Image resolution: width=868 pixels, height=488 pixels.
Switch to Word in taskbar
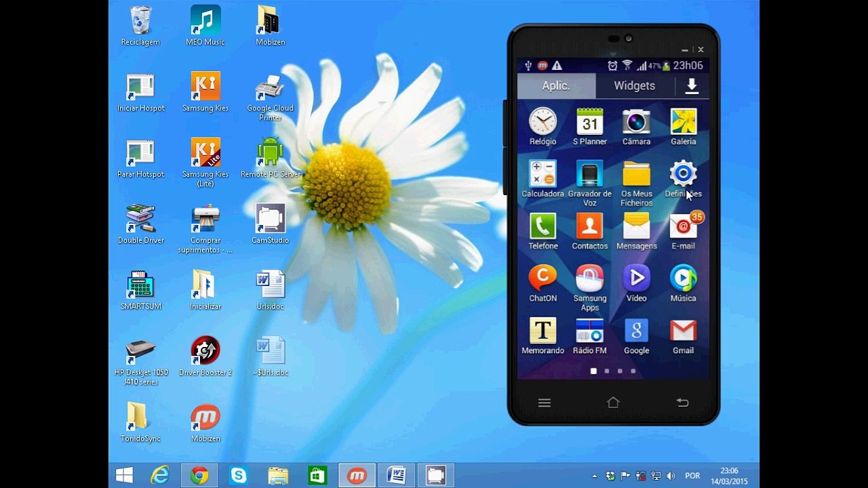tap(396, 475)
